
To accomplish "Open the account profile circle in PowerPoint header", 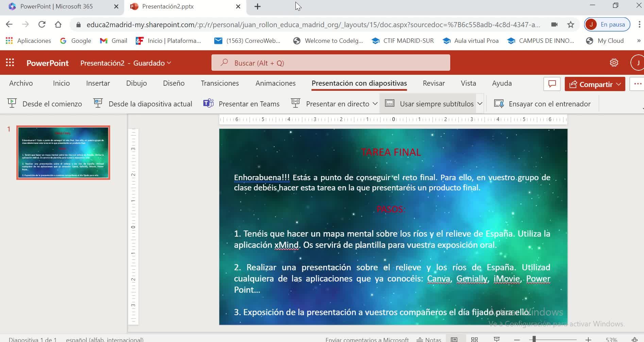I will pyautogui.click(x=638, y=63).
